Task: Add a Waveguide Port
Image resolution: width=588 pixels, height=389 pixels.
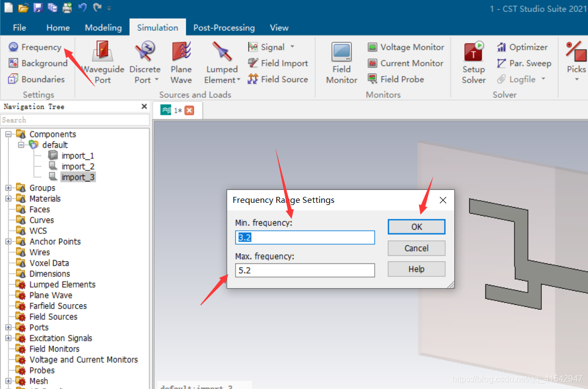Action: click(x=103, y=63)
